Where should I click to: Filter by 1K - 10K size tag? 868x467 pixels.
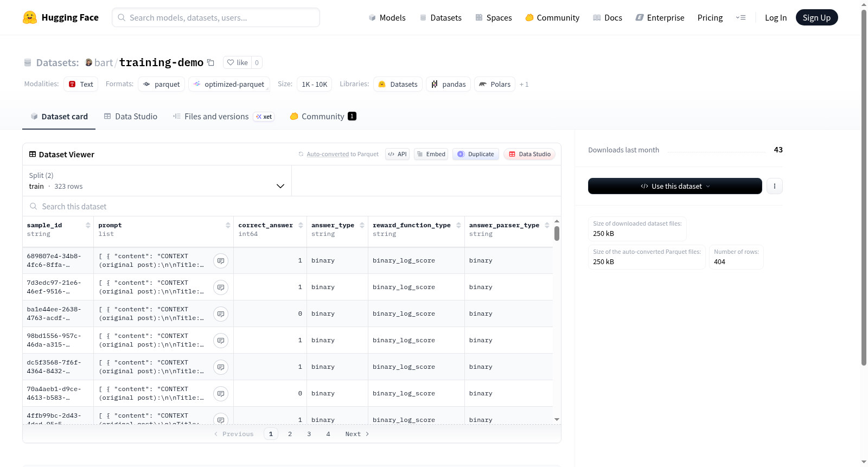[x=315, y=84]
